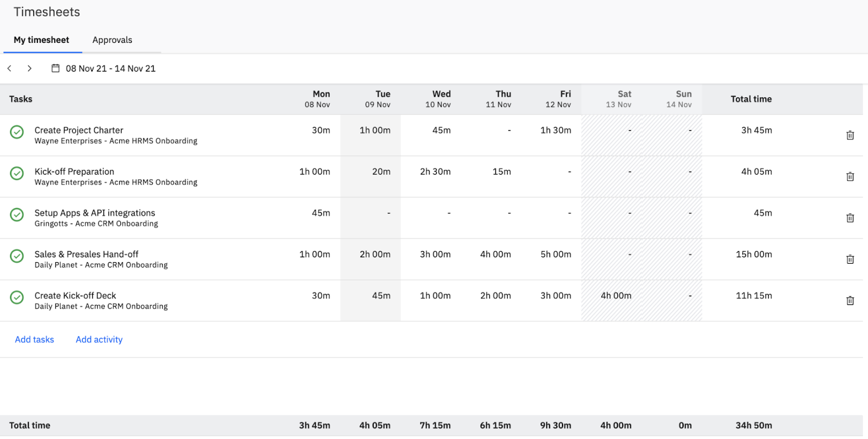Image resolution: width=868 pixels, height=439 pixels.
Task: Switch to the Approvals tab
Action: pos(112,40)
